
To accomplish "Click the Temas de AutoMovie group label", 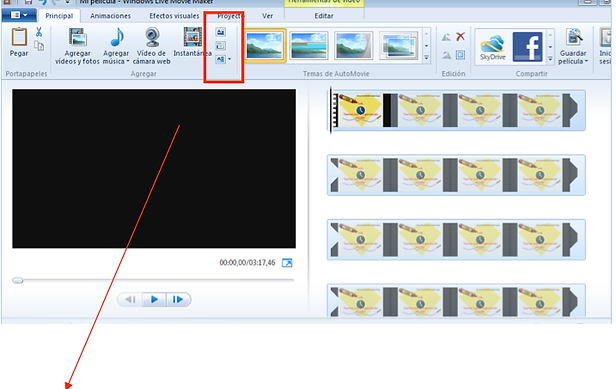I will (x=336, y=73).
